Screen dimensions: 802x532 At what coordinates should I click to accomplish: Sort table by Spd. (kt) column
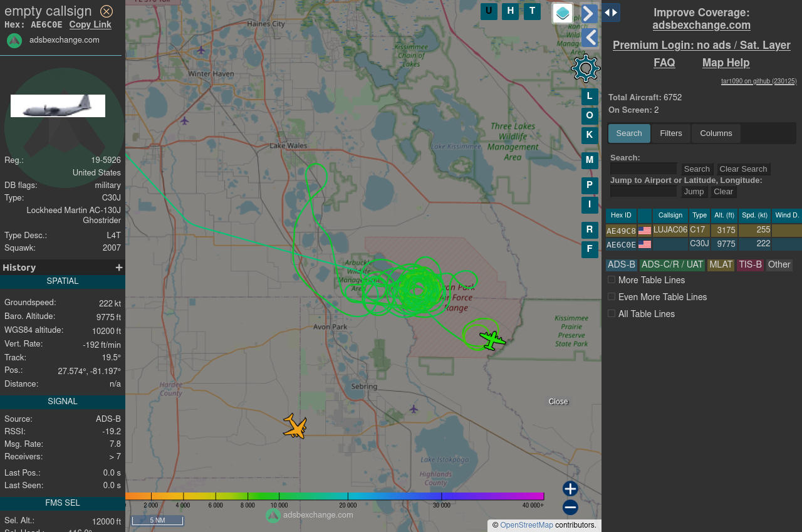pos(754,216)
